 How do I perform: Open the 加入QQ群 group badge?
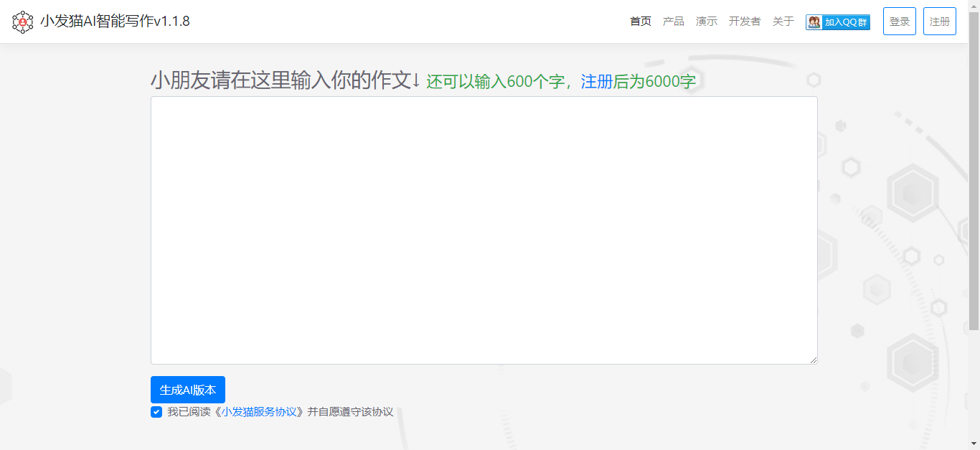[x=838, y=22]
